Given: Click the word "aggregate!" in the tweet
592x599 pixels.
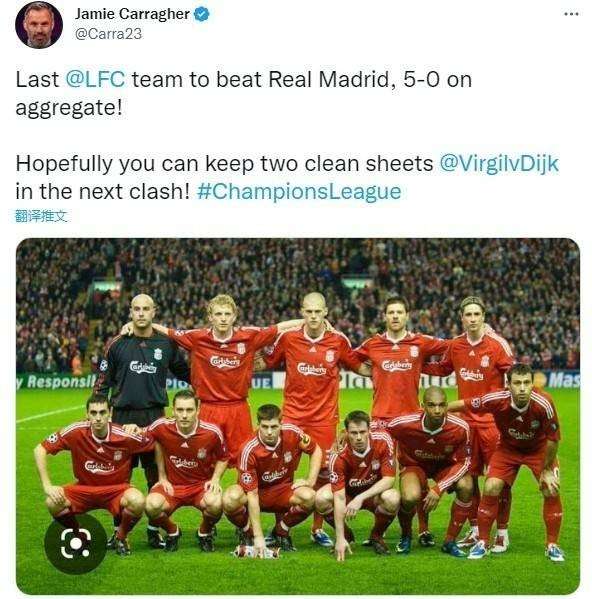Looking at the screenshot, I should pos(69,108).
